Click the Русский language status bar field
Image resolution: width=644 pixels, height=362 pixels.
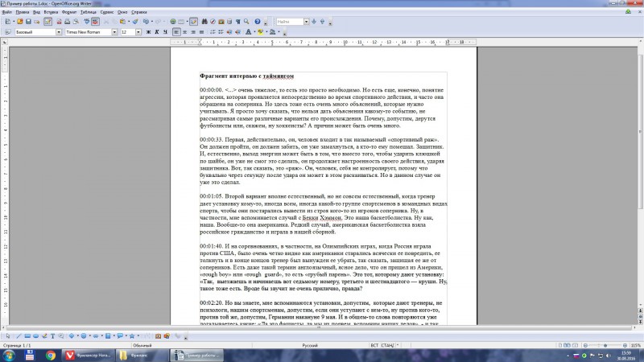point(310,345)
